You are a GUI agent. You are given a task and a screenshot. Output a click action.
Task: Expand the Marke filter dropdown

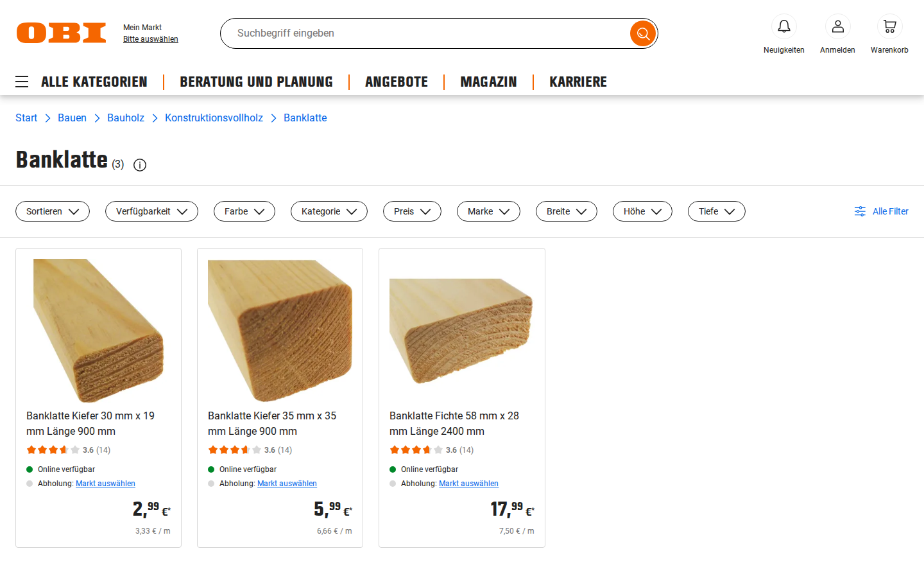[x=488, y=211]
